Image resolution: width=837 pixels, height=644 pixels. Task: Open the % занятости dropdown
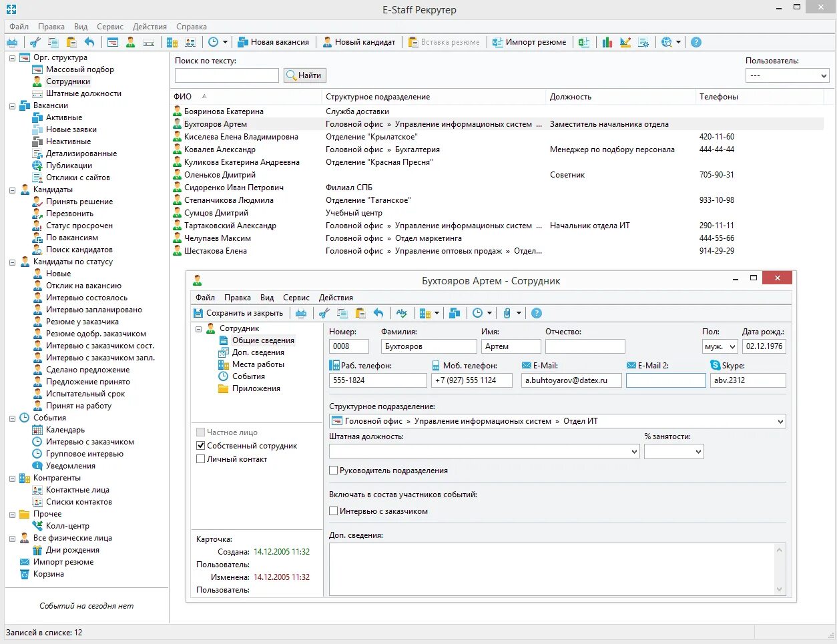coord(673,452)
